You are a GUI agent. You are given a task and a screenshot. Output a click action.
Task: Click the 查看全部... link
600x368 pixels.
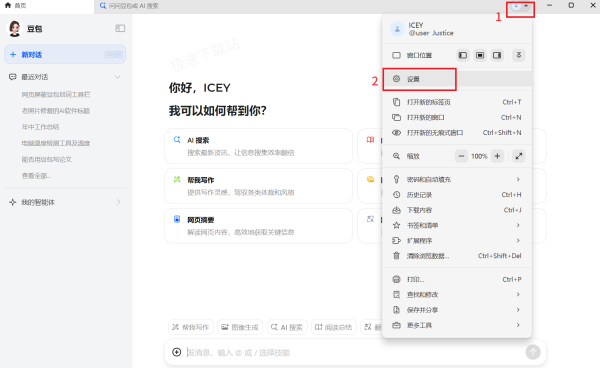36,176
